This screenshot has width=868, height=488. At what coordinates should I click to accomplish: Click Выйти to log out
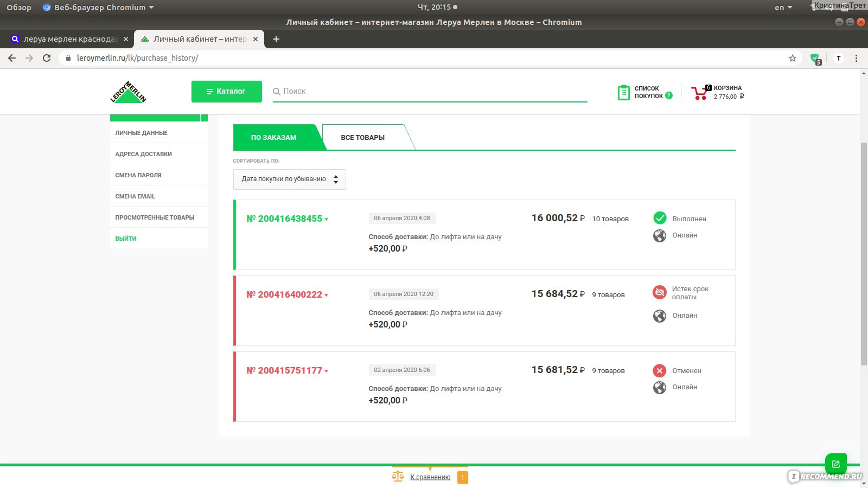(126, 239)
